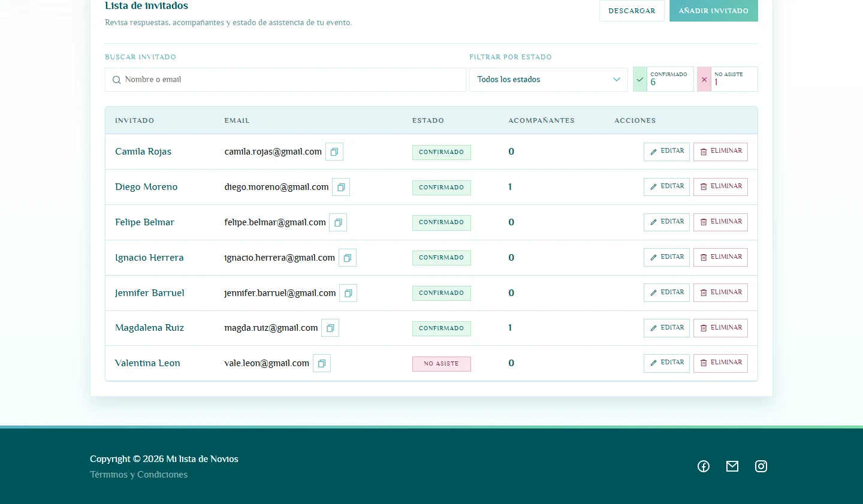This screenshot has height=504, width=863.
Task: Focus the Nombre o email search field
Action: pyautogui.click(x=285, y=80)
